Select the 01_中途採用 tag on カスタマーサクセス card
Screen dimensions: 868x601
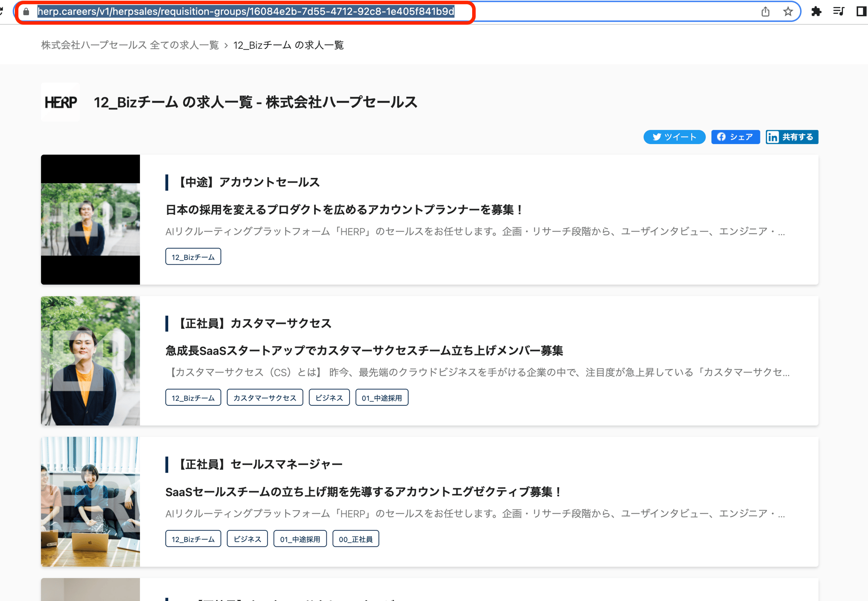pos(382,398)
